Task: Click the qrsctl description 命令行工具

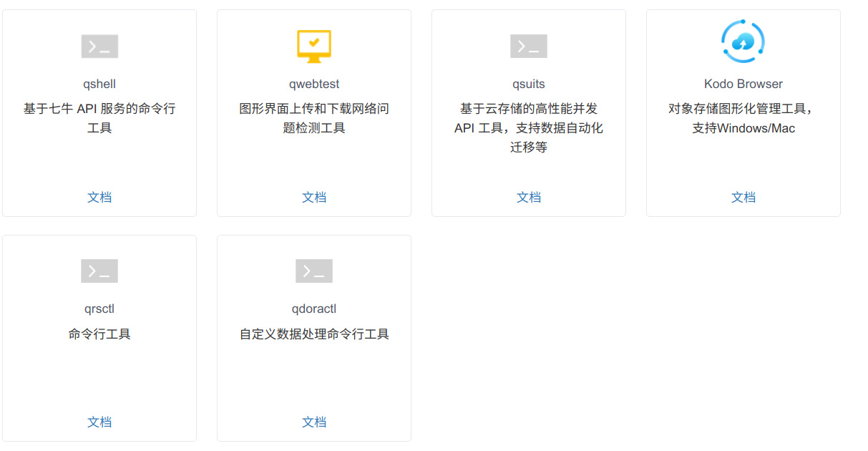Action: [x=99, y=334]
